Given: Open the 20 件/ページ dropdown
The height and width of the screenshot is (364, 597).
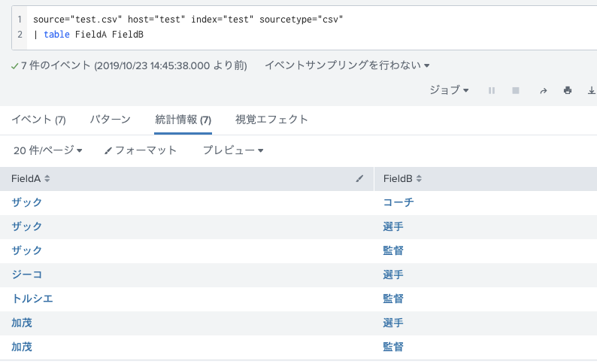Looking at the screenshot, I should 47,150.
